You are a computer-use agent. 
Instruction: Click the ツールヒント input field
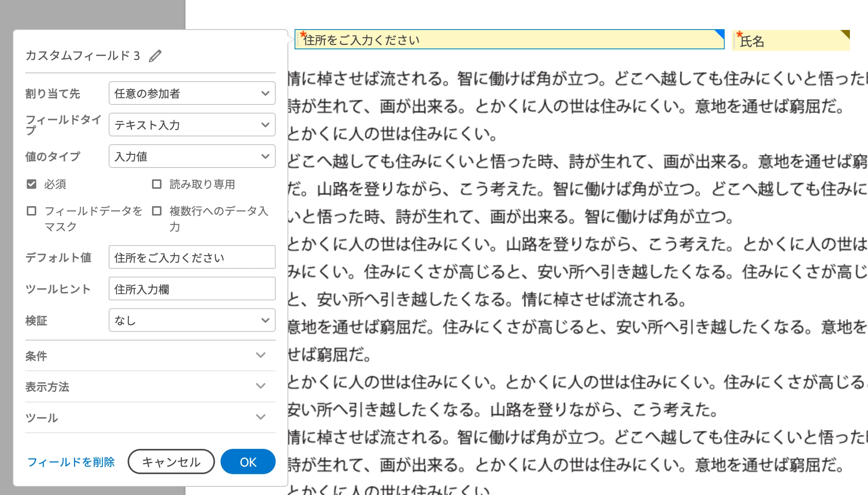click(x=192, y=289)
